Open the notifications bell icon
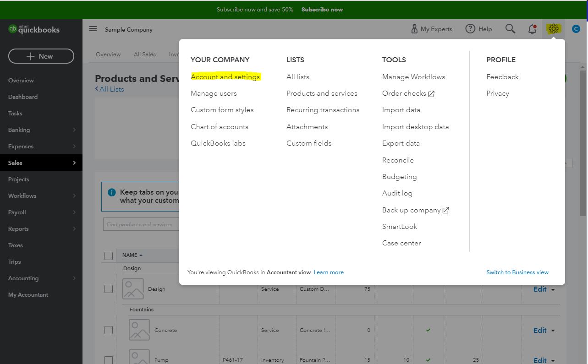Screen dimensions: 588x364 (532, 29)
